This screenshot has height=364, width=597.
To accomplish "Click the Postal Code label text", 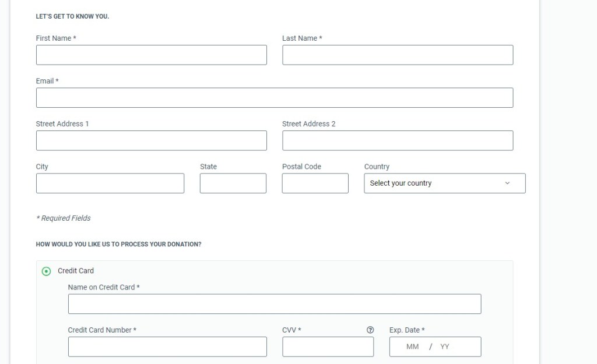I will pos(301,167).
